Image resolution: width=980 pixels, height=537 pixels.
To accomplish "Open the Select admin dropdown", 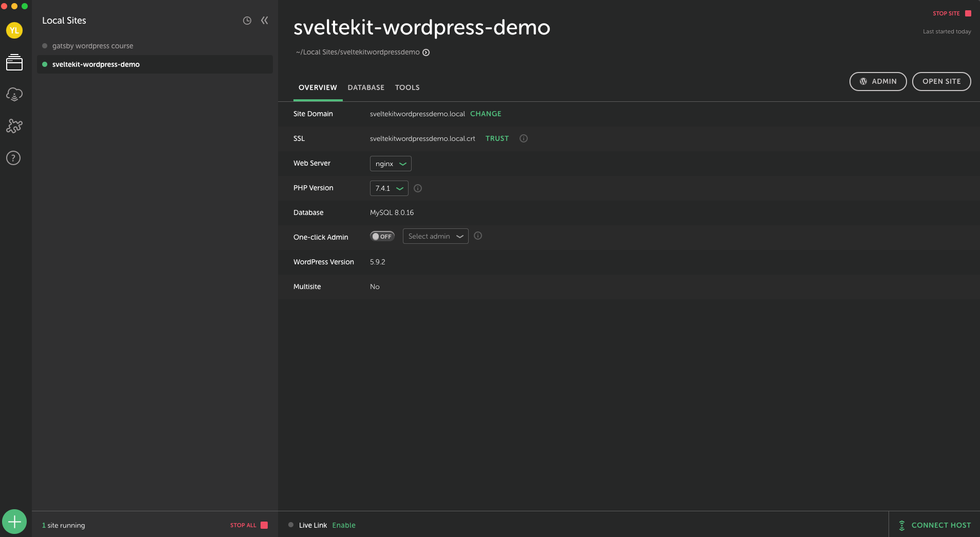I will (436, 236).
